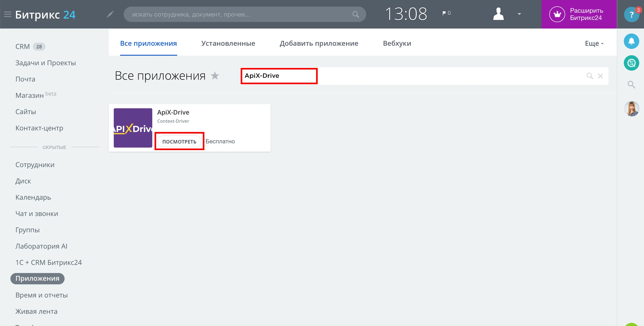Expand the Еще dropdown menu
The image size is (644, 326).
tap(594, 43)
